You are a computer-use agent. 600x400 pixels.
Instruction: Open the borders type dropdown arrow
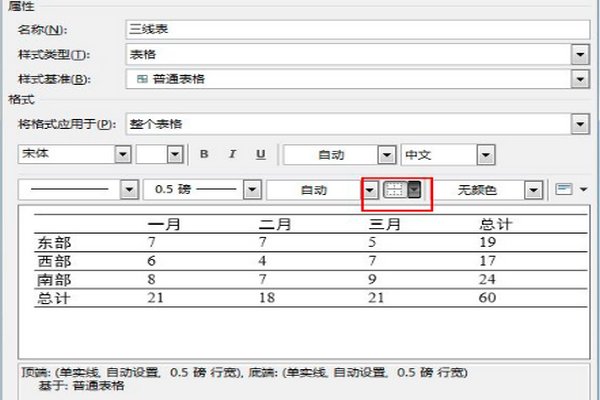[x=414, y=189]
